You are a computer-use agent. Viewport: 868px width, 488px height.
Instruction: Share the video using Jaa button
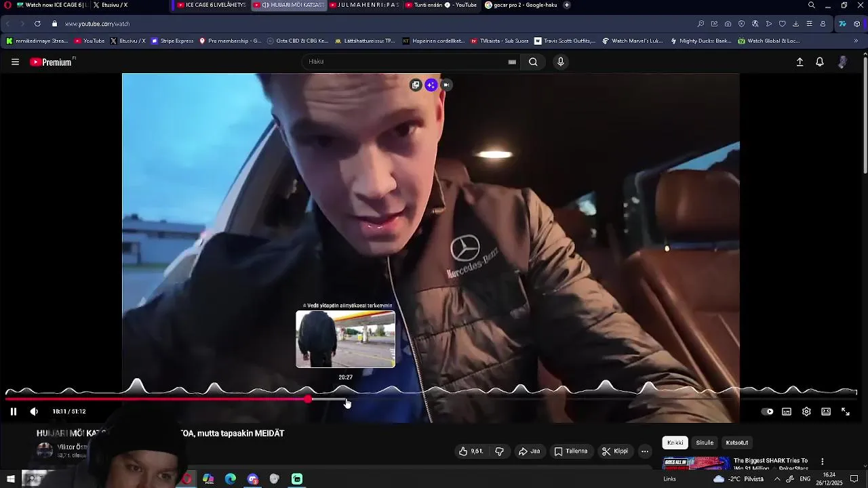pos(530,451)
